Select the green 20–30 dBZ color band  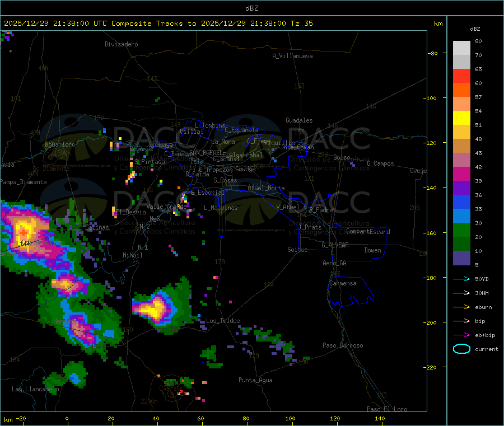[461, 230]
